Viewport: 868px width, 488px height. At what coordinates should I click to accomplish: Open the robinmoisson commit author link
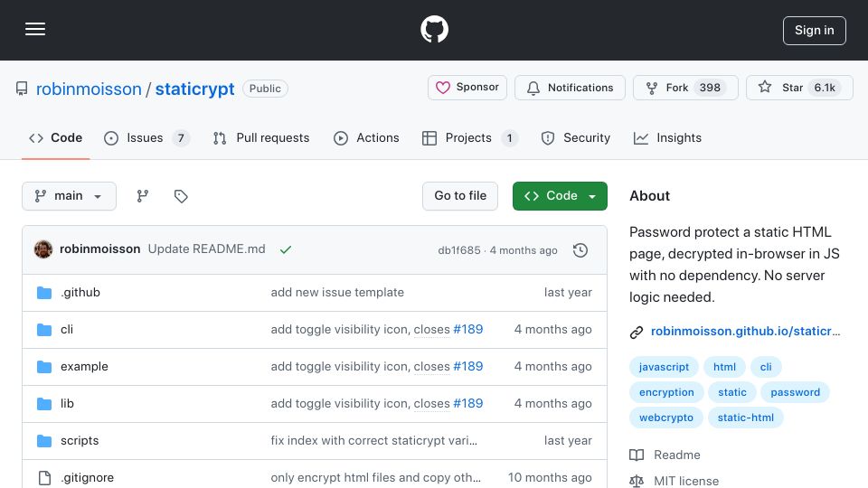coord(100,249)
